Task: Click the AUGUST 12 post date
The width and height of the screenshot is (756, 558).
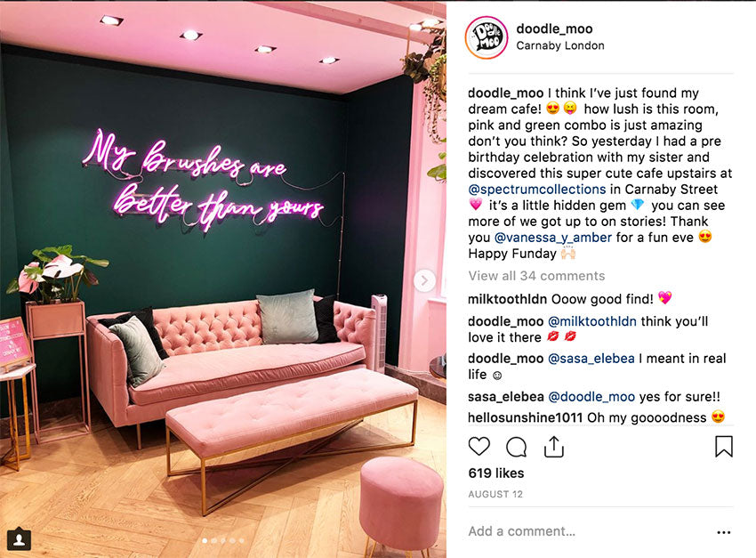Action: [495, 494]
